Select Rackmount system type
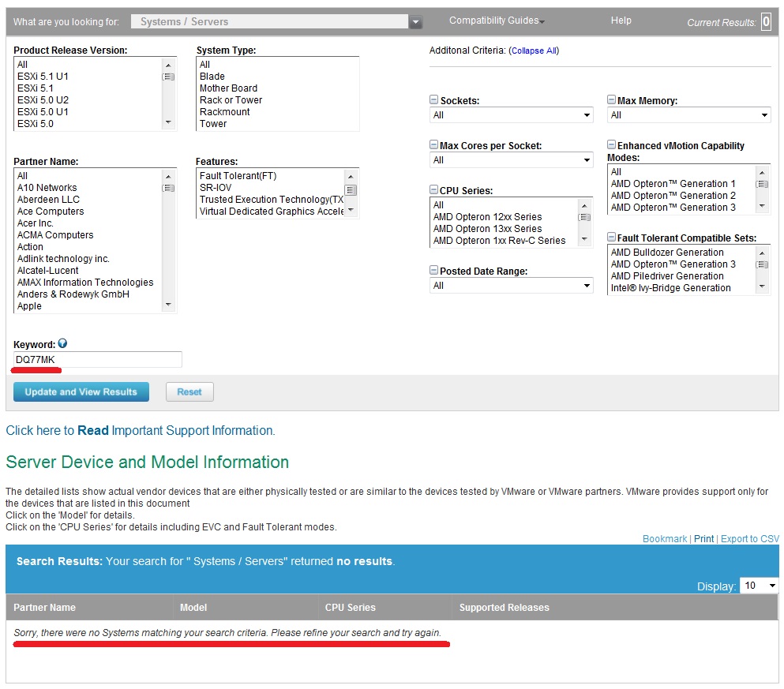This screenshot has height=689, width=784. [224, 112]
